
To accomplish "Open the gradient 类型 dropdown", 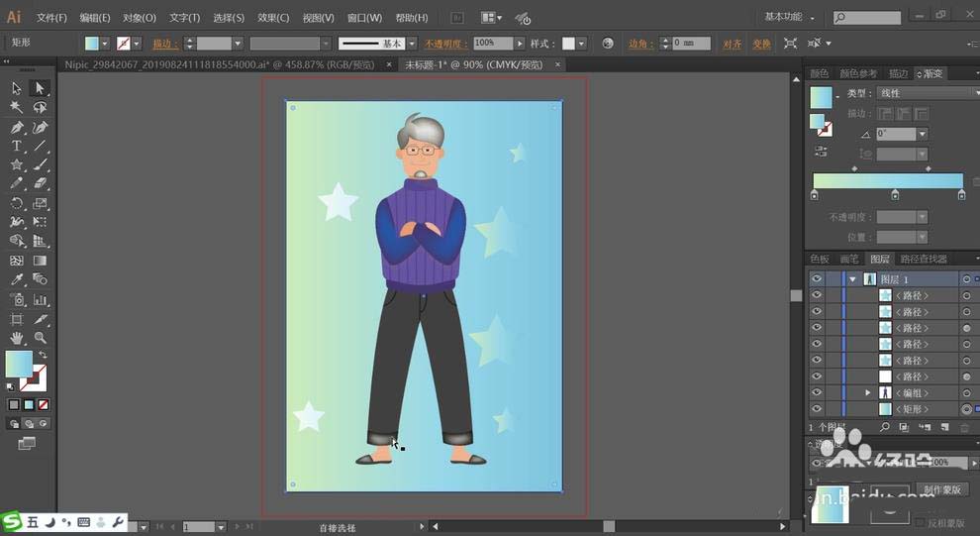I will [x=928, y=92].
